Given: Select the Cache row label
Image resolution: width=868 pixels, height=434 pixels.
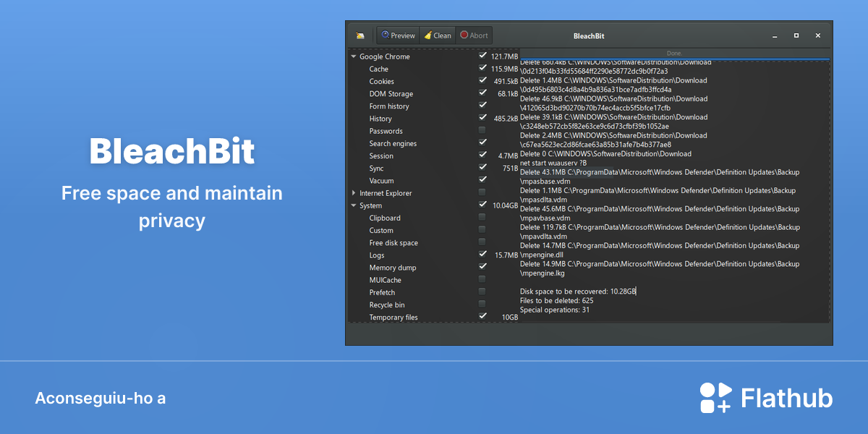Looking at the screenshot, I should pyautogui.click(x=379, y=69).
